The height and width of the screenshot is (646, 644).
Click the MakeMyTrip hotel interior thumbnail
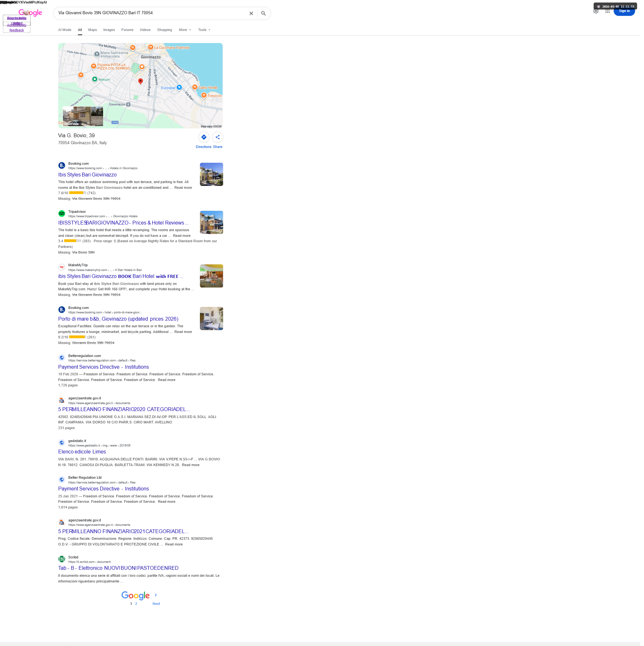213,278
